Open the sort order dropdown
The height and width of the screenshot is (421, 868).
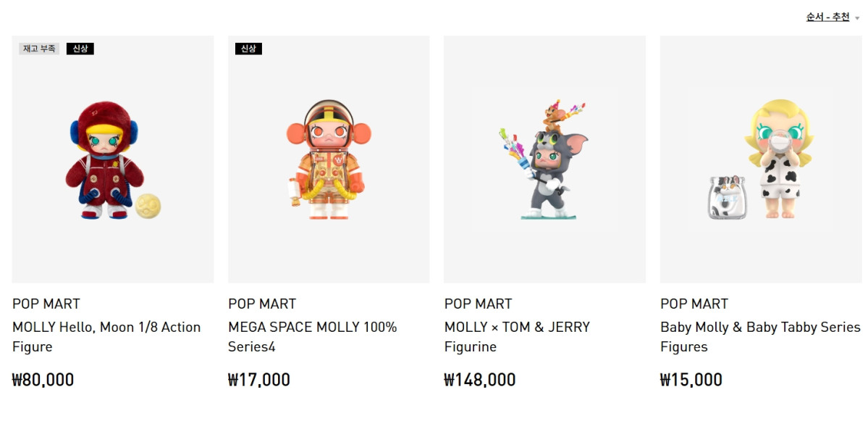point(827,17)
